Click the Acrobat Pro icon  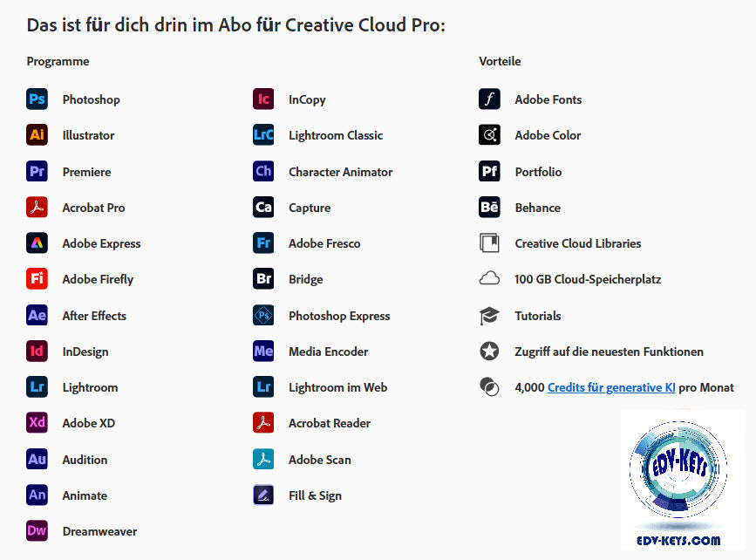(x=37, y=208)
